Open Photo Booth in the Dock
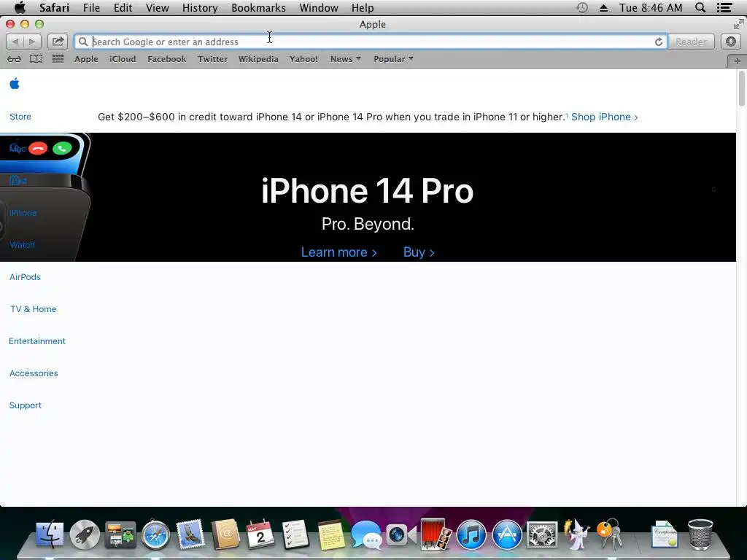Viewport: 747px width, 560px height. pyautogui.click(x=436, y=534)
